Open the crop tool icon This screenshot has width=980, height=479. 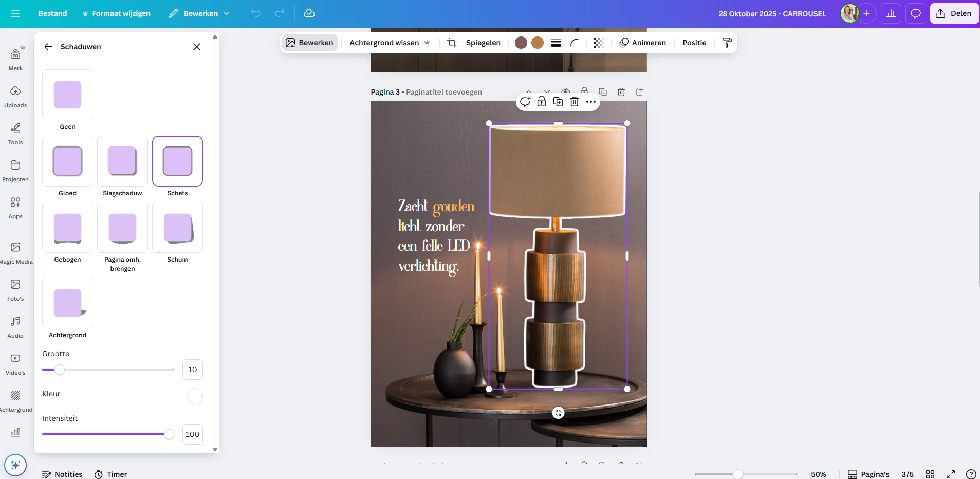(451, 43)
